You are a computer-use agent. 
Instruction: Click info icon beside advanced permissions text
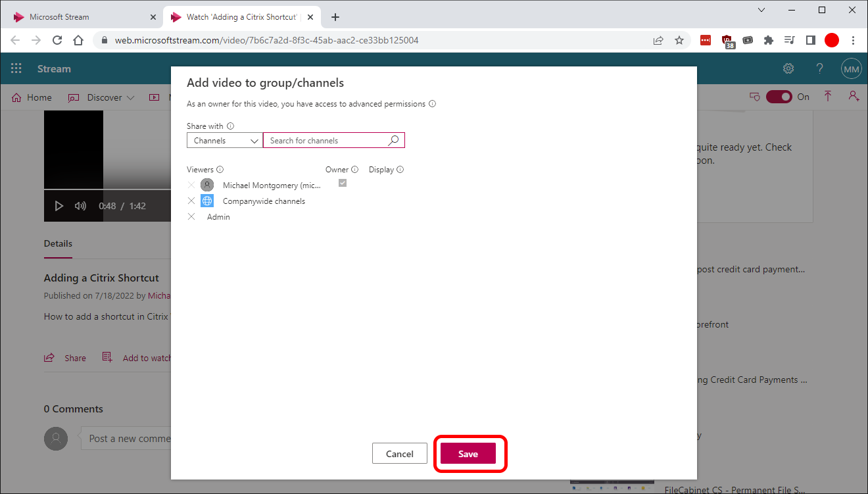point(433,104)
